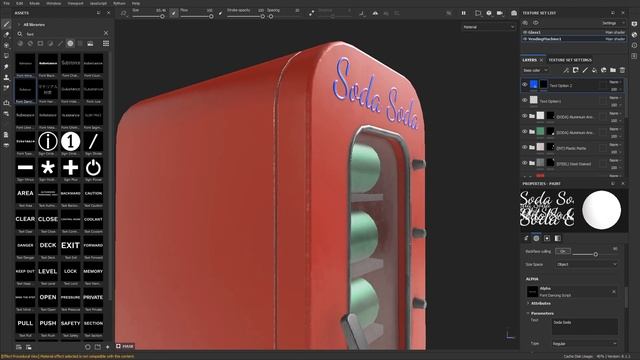This screenshot has height=360, width=640.
Task: Open Size Space Object dropdown
Action: [x=587, y=264]
